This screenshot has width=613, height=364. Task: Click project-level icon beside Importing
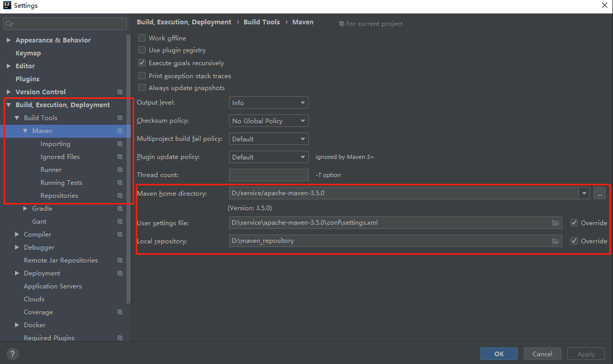point(120,144)
